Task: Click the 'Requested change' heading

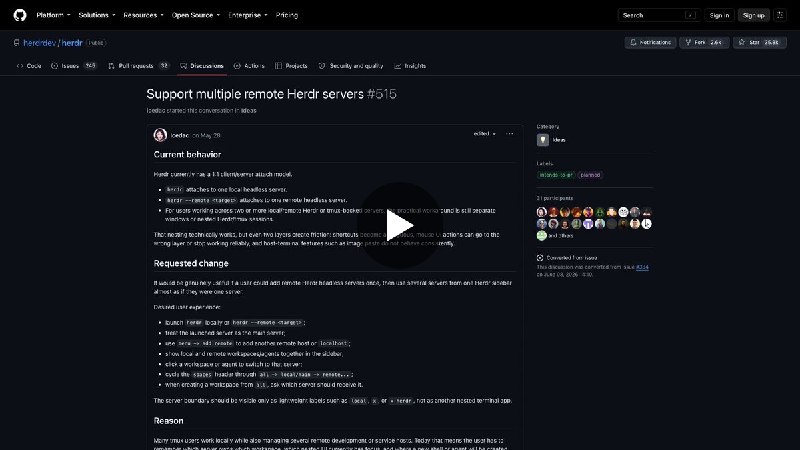Action: pos(191,263)
